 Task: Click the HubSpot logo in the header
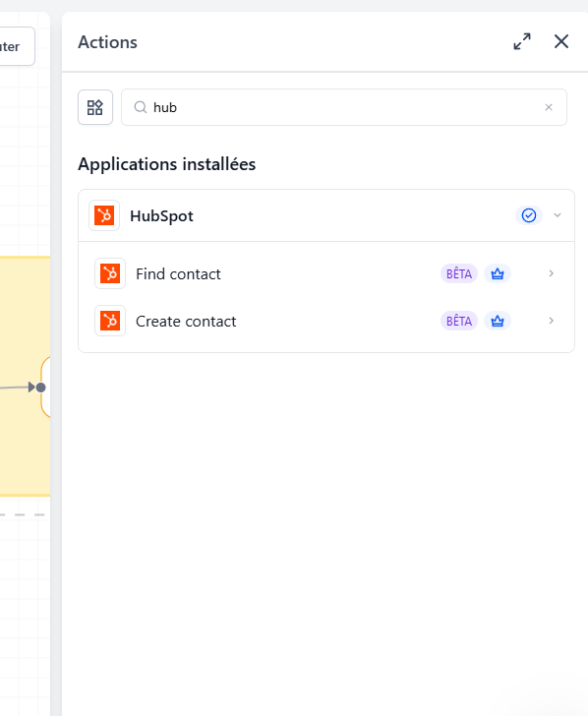point(104,215)
